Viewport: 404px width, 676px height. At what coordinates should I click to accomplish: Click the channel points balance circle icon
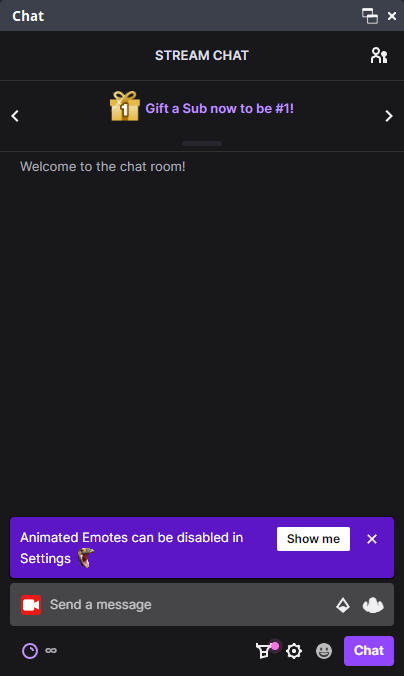(x=30, y=651)
